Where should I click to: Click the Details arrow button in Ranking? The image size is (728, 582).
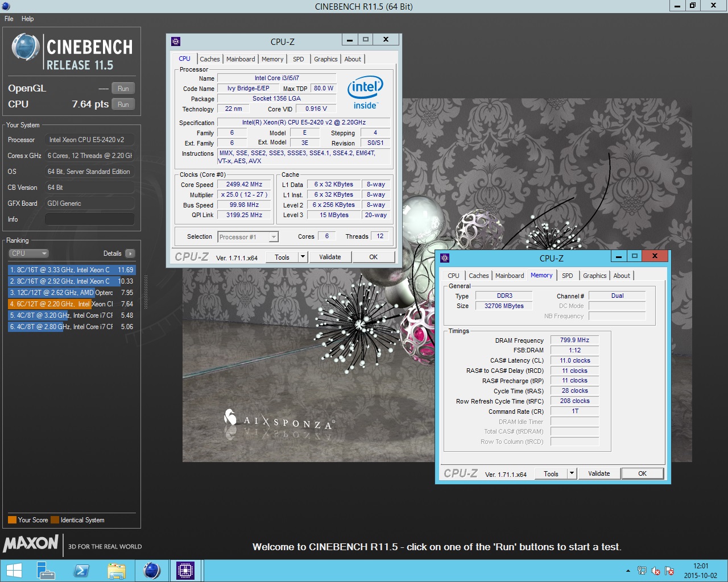(130, 253)
